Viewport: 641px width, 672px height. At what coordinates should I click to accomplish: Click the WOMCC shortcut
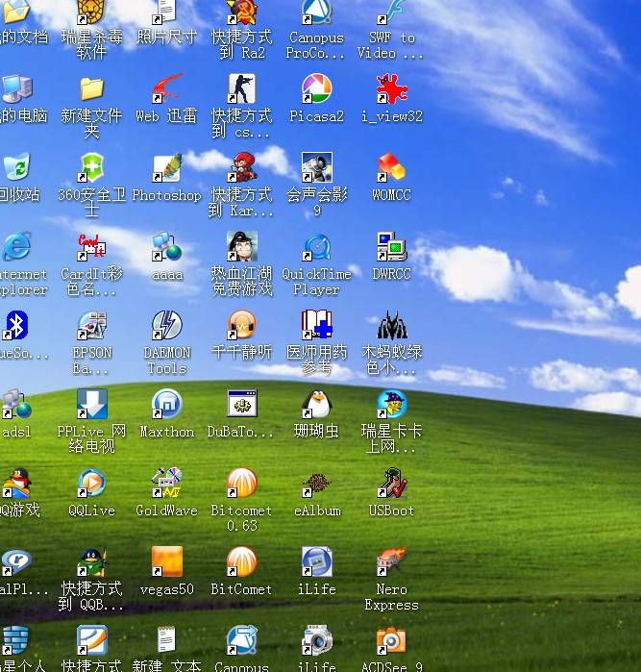(x=391, y=169)
